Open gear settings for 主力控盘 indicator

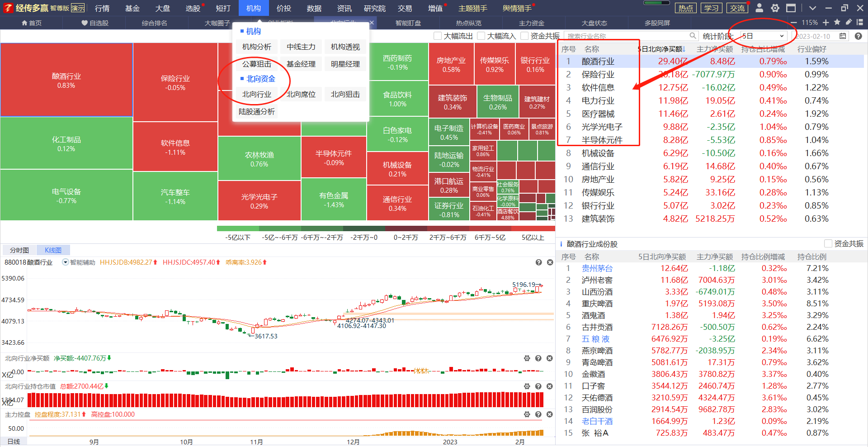coord(527,414)
